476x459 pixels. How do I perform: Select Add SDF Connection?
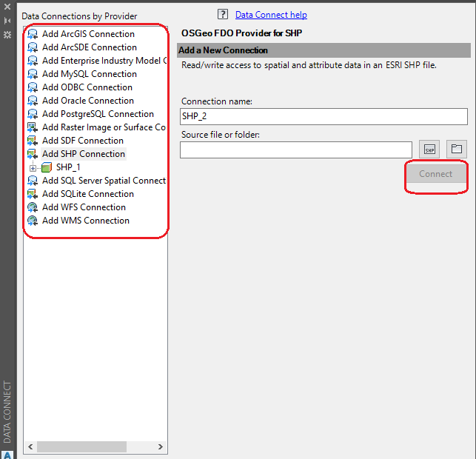tap(83, 141)
